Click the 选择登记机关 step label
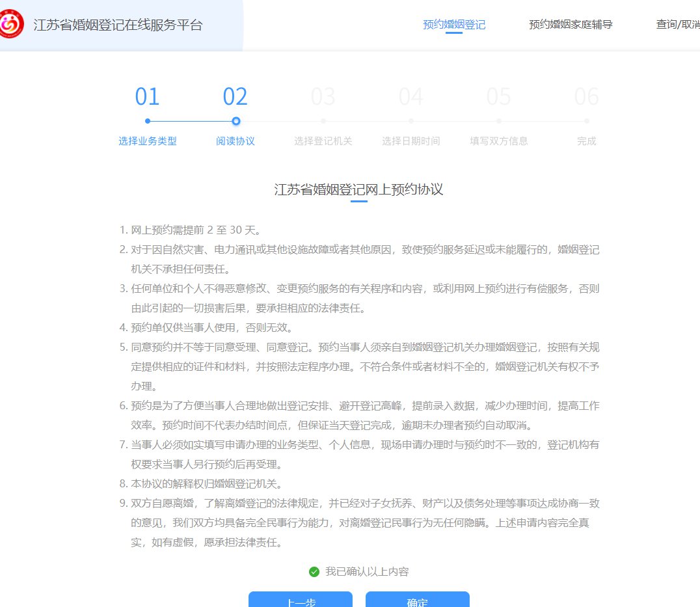 coord(323,141)
